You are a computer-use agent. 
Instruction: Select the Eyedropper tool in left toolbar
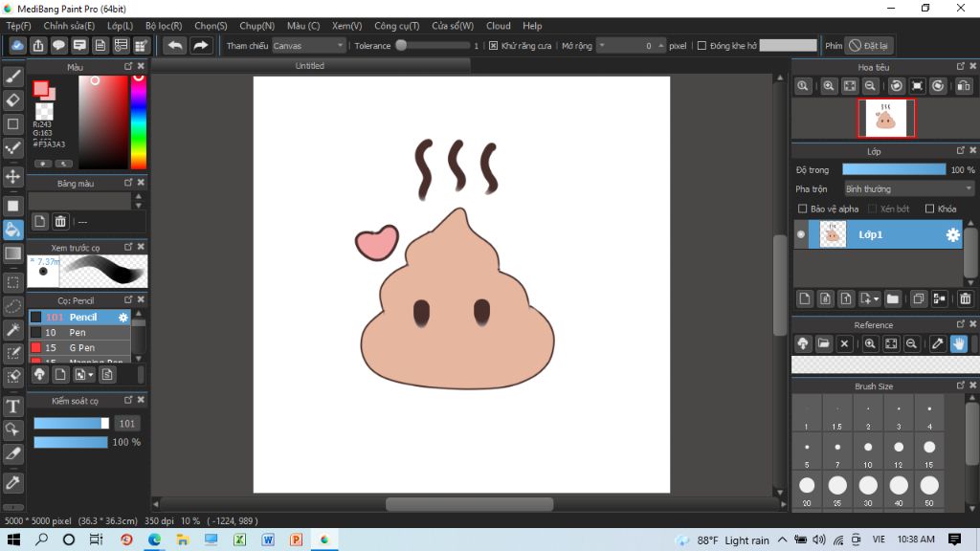[13, 482]
